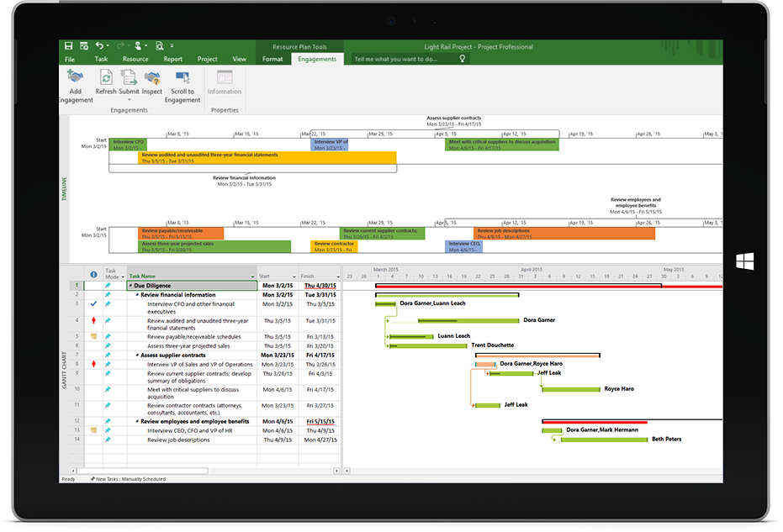Select orange Review payable/receivable timeline bar
The height and width of the screenshot is (532, 783).
[x=181, y=234]
